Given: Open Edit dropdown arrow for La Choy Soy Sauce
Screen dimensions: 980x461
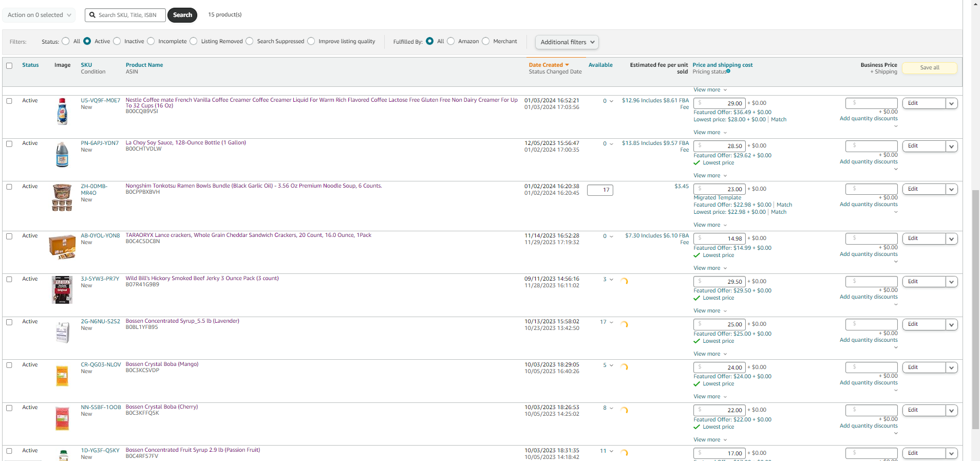Looking at the screenshot, I should tap(952, 146).
